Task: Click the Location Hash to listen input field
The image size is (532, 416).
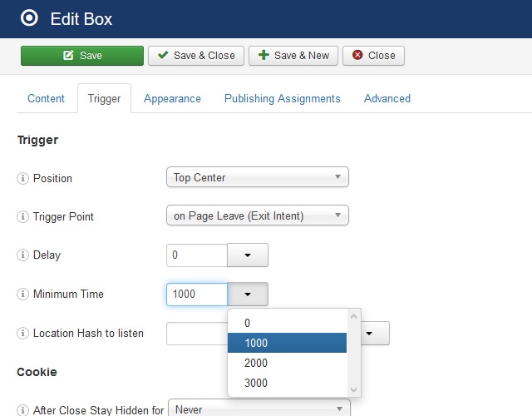Action: (x=197, y=334)
